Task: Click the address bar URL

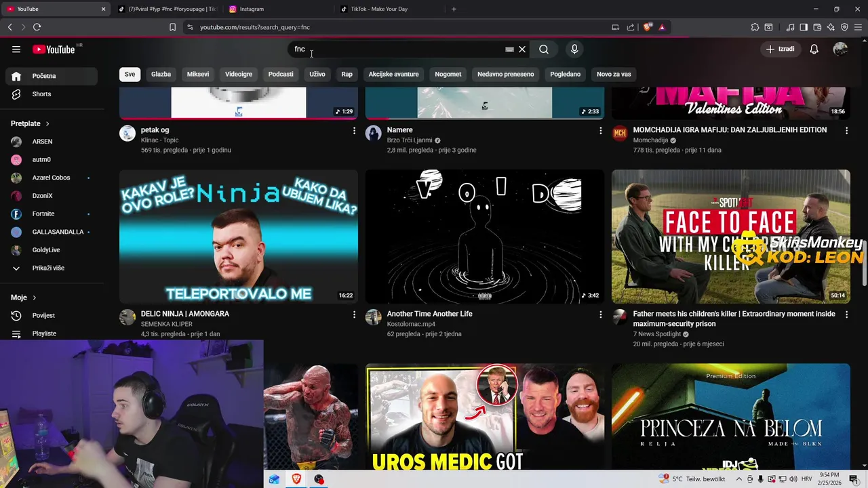Action: tap(255, 27)
